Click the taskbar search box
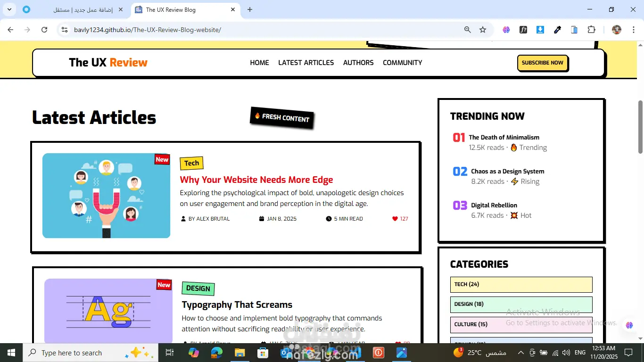 (x=90, y=353)
